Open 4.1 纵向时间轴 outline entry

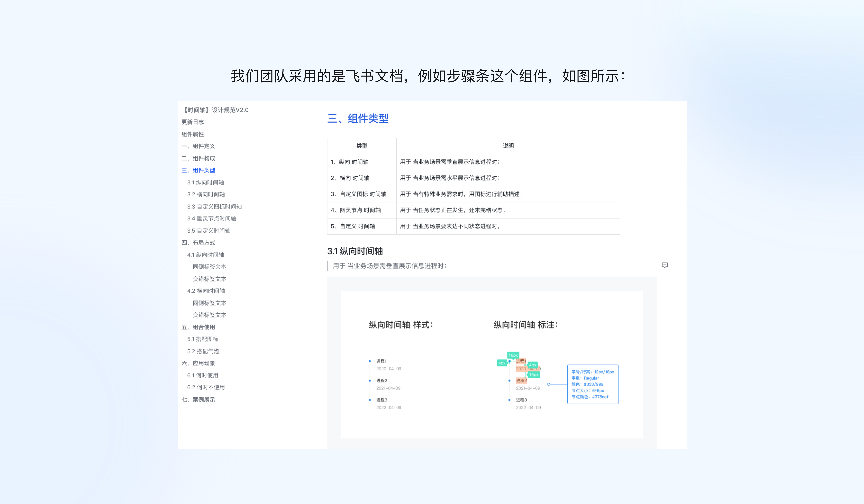205,255
